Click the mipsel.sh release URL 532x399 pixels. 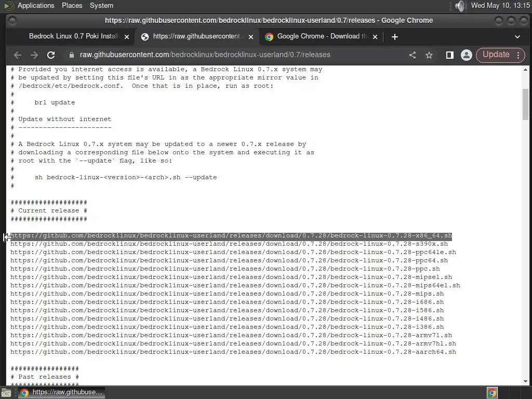click(231, 277)
